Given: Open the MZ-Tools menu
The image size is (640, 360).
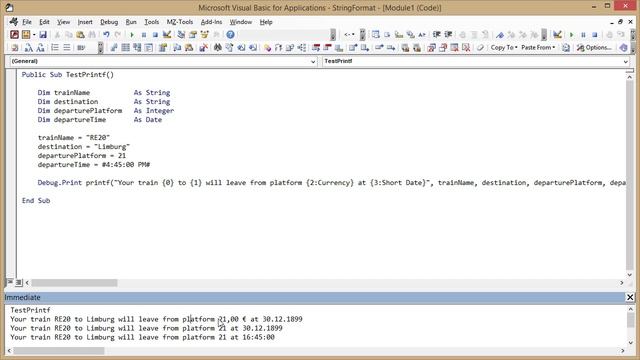Looking at the screenshot, I should (180, 22).
